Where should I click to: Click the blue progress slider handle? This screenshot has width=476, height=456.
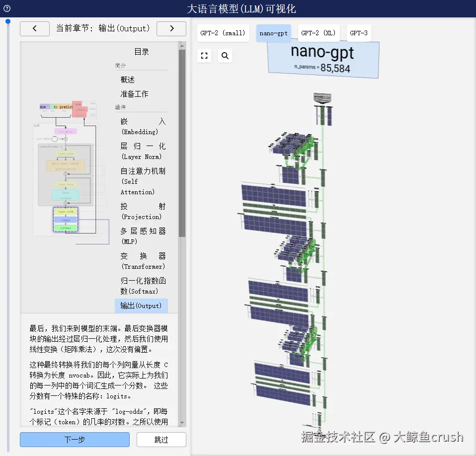8,21
